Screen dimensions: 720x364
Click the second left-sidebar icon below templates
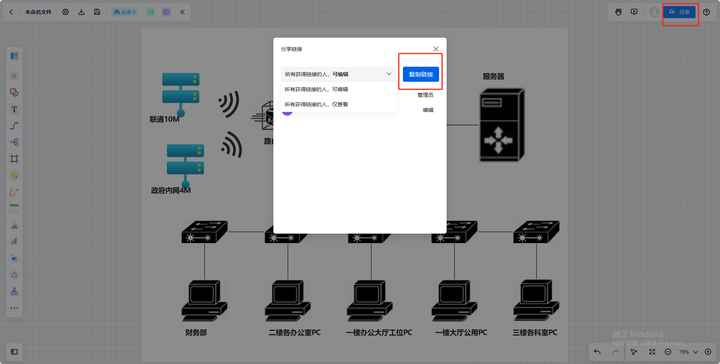[14, 76]
